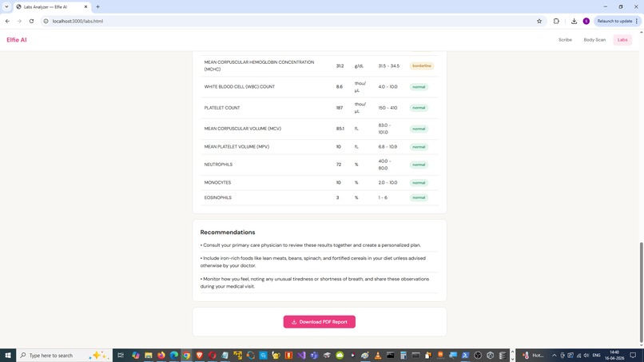Click the ENG language indicator
Screen dimensions: 644x362
click(596, 355)
